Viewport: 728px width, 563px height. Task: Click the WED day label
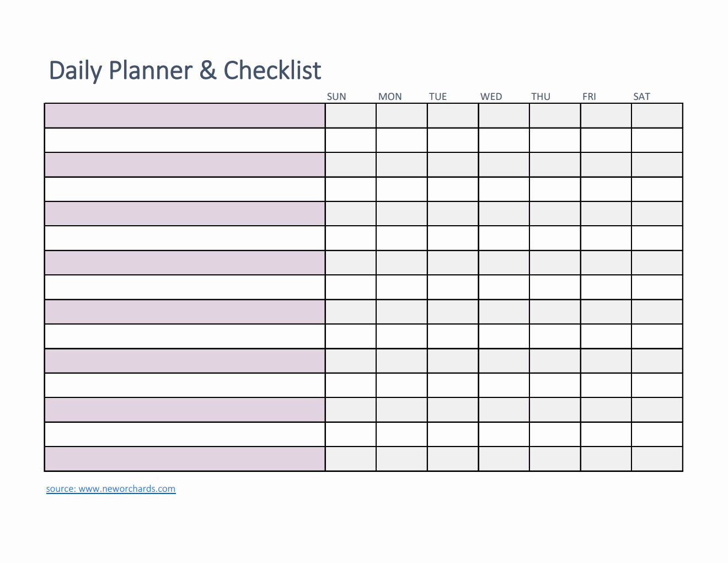[x=491, y=97]
